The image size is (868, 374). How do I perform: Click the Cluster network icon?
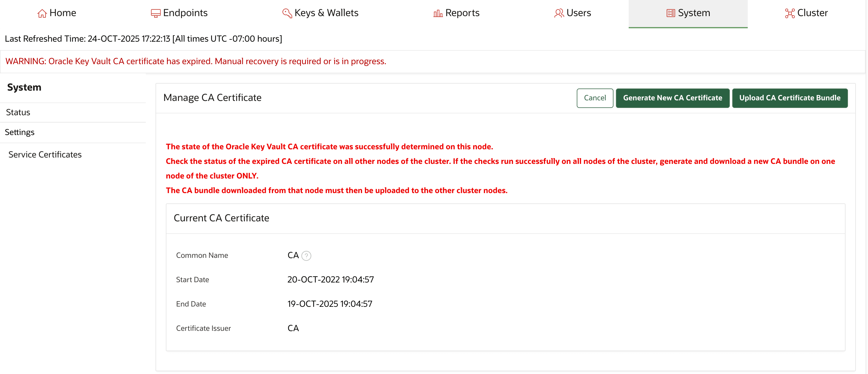click(x=790, y=13)
